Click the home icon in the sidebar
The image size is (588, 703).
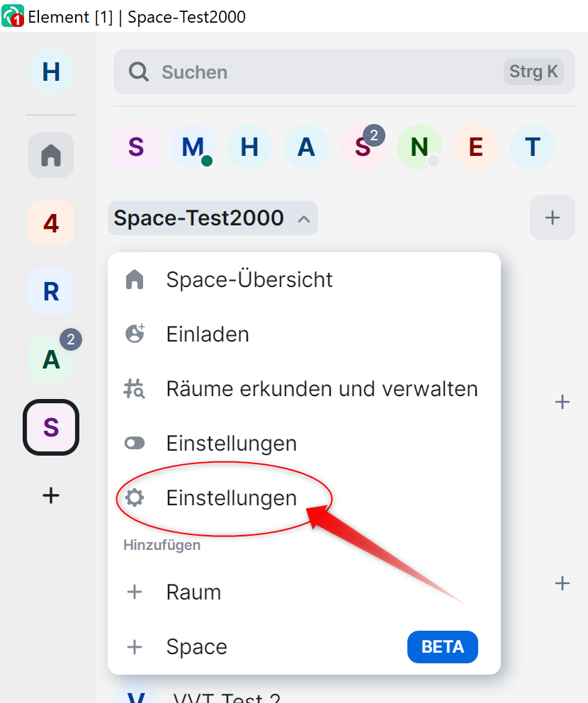coord(51,155)
